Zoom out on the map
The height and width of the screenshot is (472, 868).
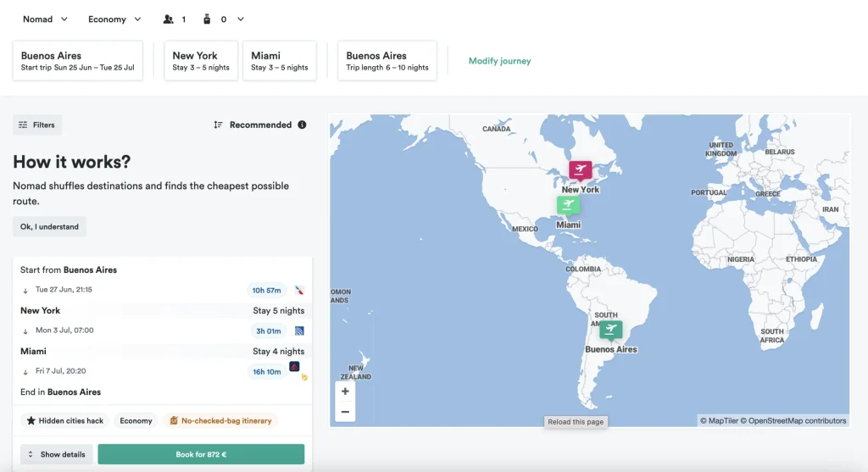tap(345, 412)
